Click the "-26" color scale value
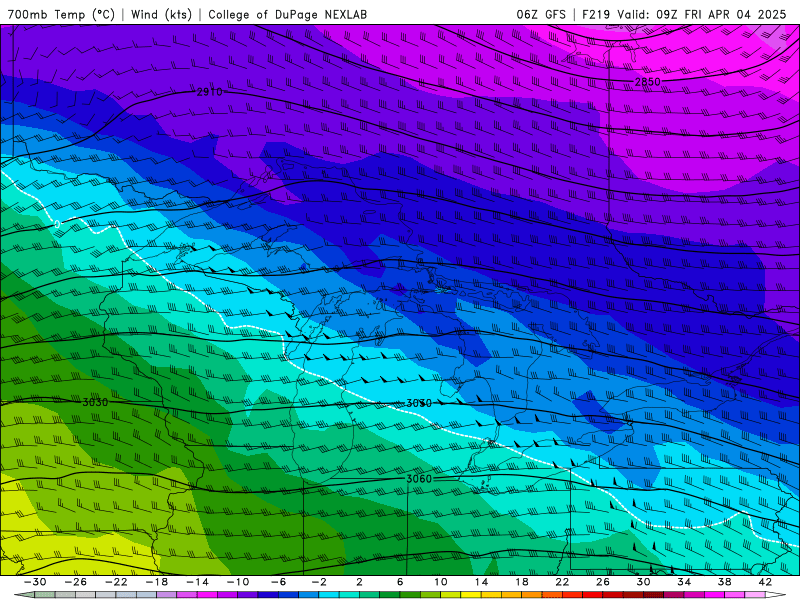800x600 pixels. pyautogui.click(x=76, y=582)
